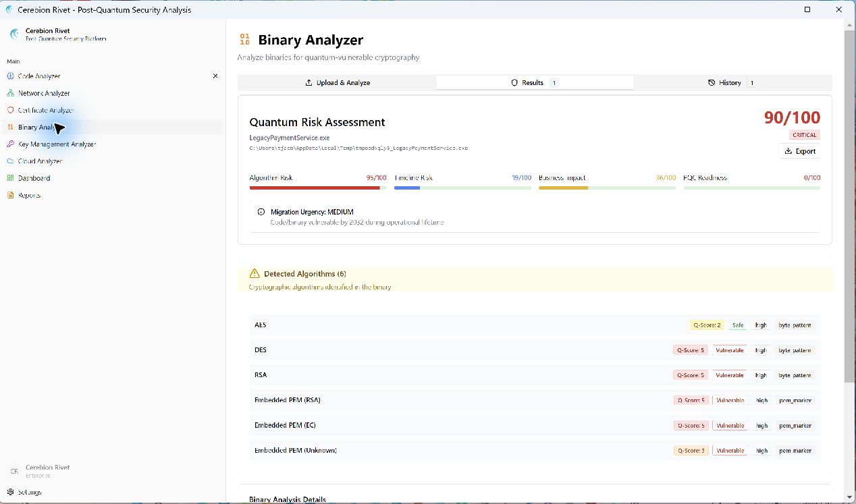Click the CRITICAL risk badge
856x504 pixels.
[x=805, y=135]
